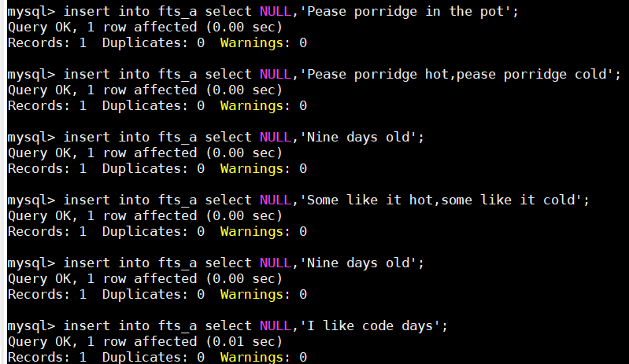This screenshot has height=364, width=629.
Task: Click the 'Pease porridge in the pot' string
Action: click(x=405, y=12)
